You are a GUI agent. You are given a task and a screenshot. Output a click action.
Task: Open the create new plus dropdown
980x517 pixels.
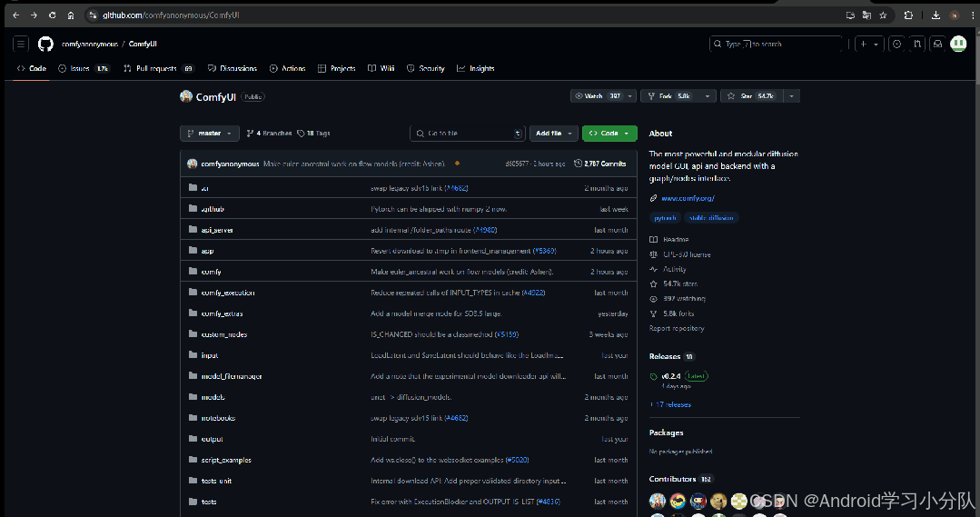869,44
